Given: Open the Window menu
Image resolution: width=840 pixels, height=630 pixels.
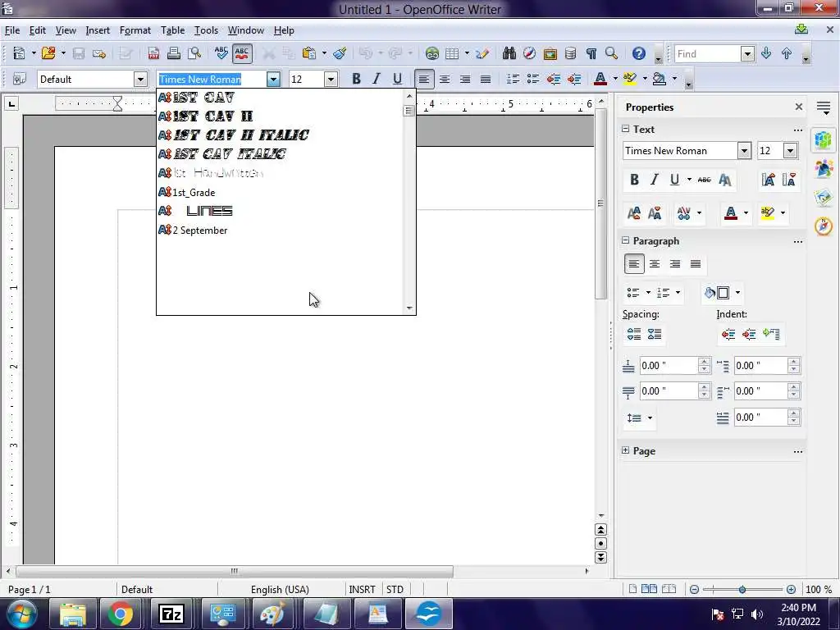Looking at the screenshot, I should pyautogui.click(x=245, y=30).
